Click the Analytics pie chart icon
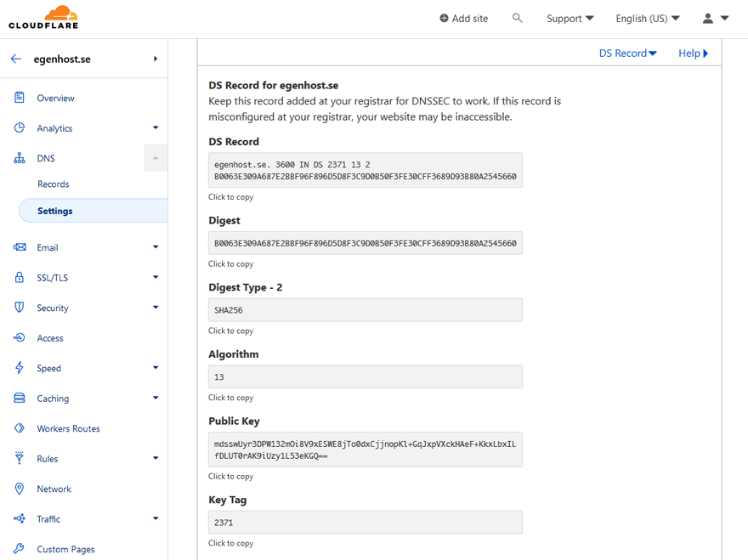 point(19,127)
